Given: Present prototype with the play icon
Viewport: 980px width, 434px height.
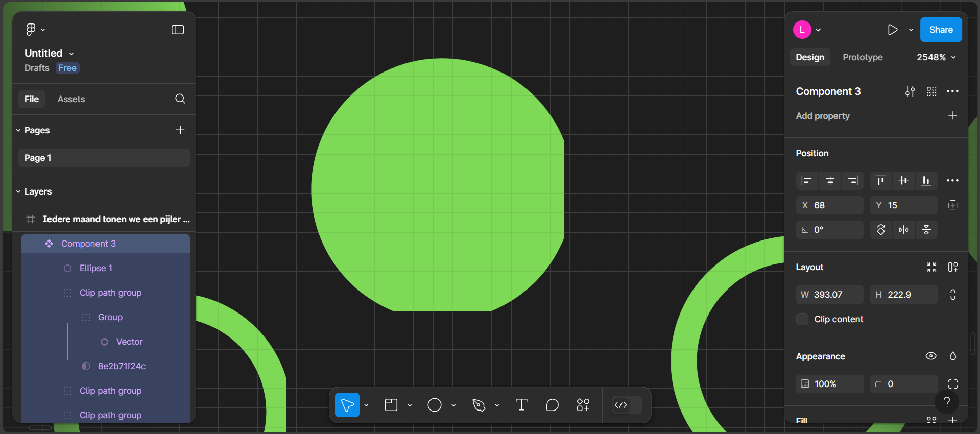Looking at the screenshot, I should pyautogui.click(x=893, y=30).
